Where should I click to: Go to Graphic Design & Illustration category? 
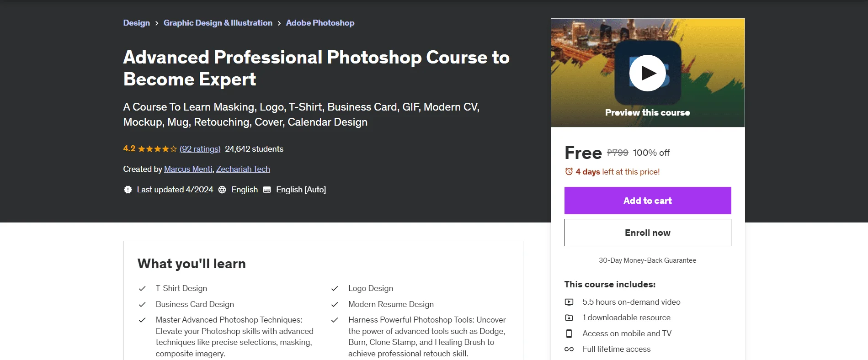218,23
